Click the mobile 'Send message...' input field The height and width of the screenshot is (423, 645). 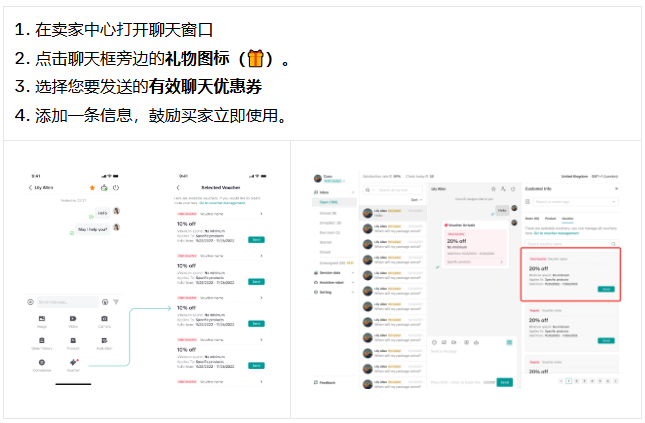coord(68,302)
